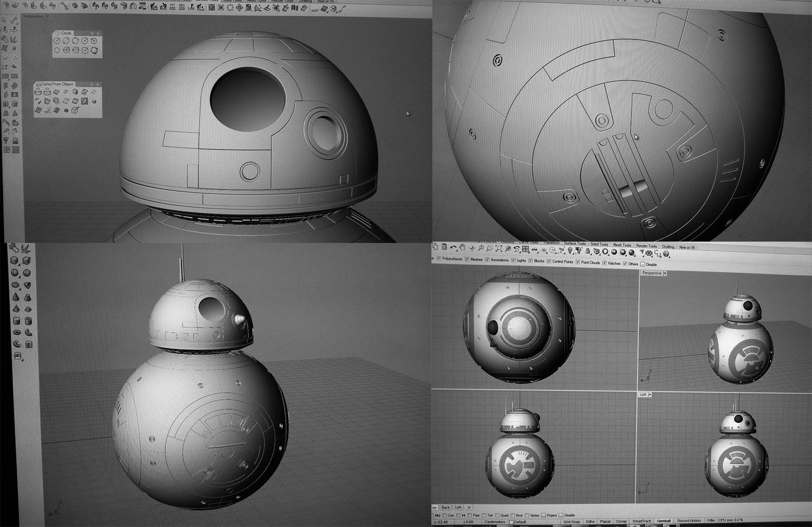Click the Paste clipboard icon

[x=444, y=247]
